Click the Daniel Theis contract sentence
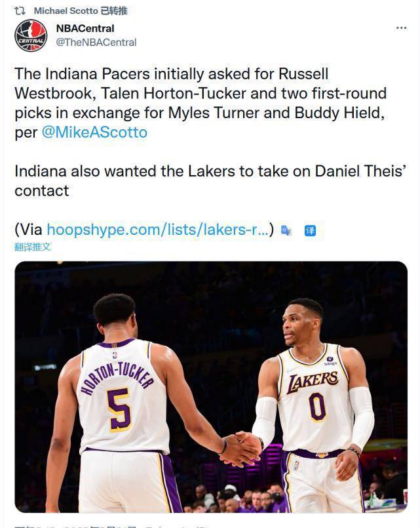 [x=210, y=181]
